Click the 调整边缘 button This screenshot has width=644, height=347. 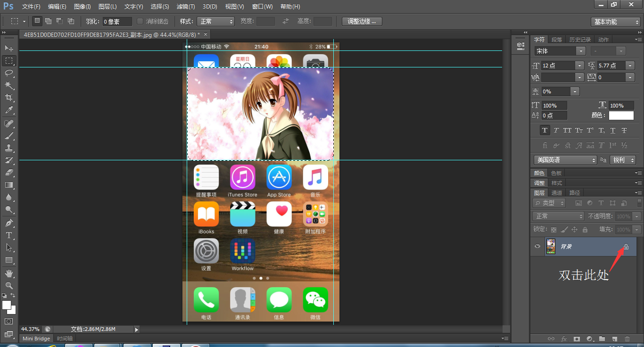[362, 21]
